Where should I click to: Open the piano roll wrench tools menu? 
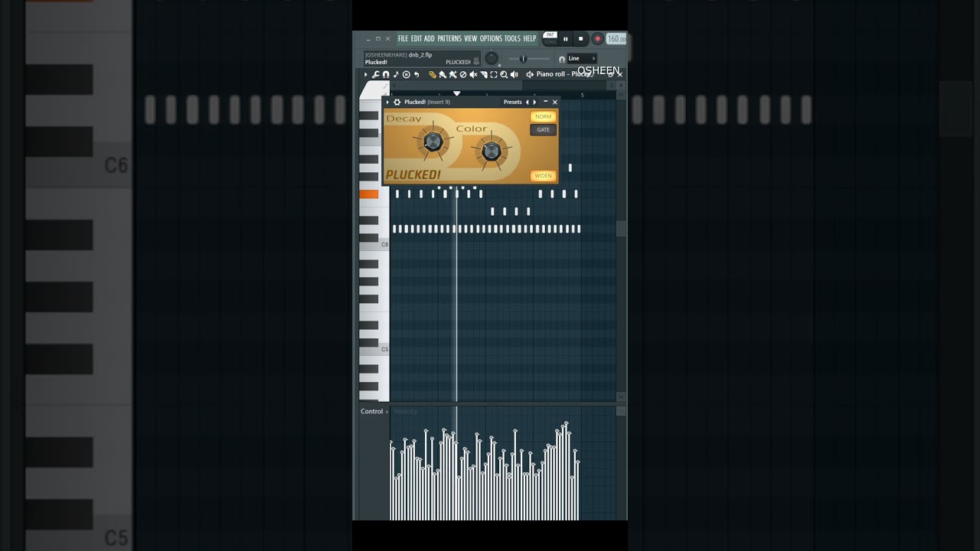375,74
